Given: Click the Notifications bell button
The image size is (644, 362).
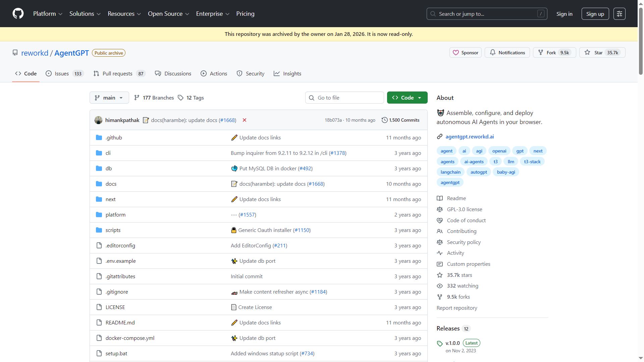Looking at the screenshot, I should (x=507, y=53).
